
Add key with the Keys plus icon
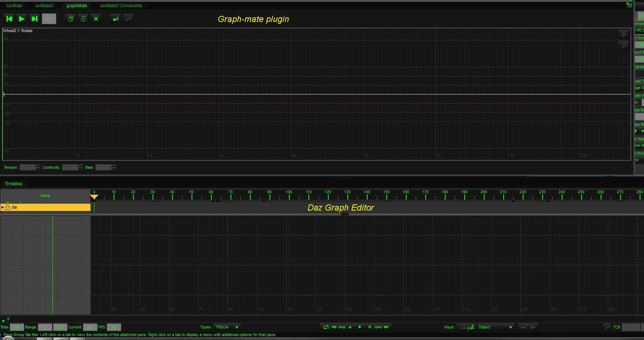point(470,327)
